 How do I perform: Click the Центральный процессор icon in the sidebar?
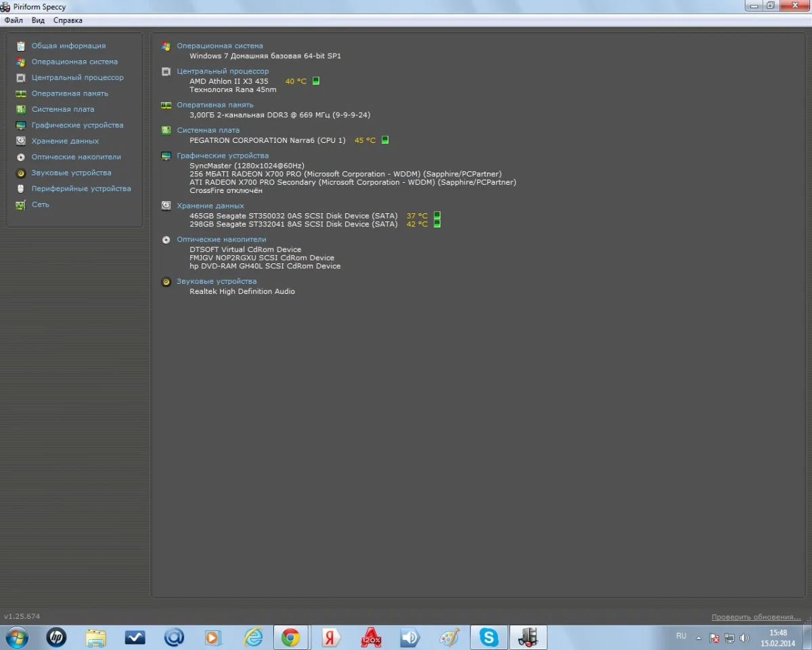[x=20, y=78]
